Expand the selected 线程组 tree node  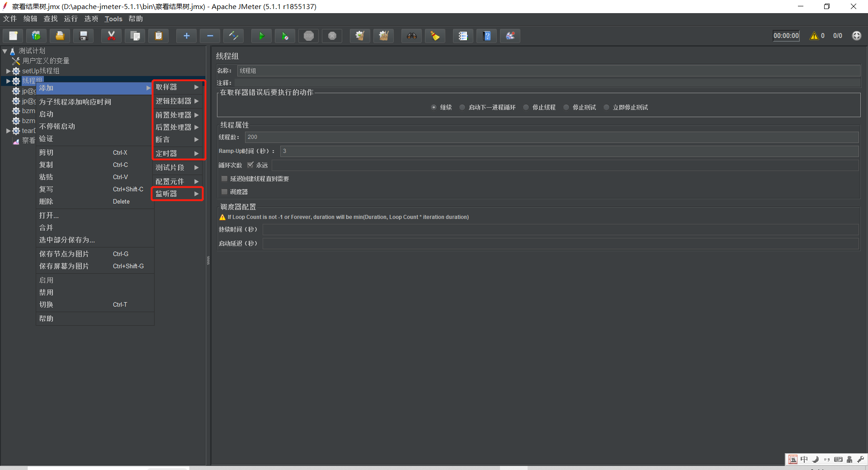[8, 81]
